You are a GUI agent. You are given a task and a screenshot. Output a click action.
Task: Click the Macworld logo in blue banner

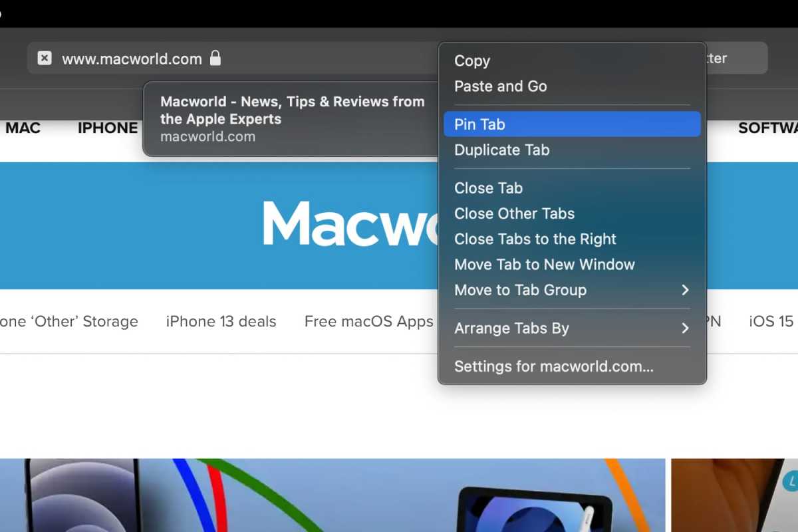coord(350,223)
